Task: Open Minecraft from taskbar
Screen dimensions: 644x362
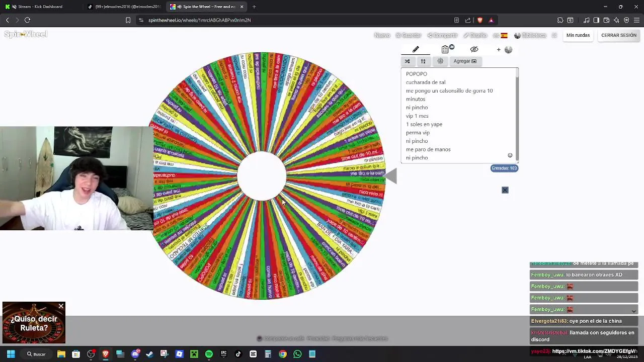Action: [194, 354]
